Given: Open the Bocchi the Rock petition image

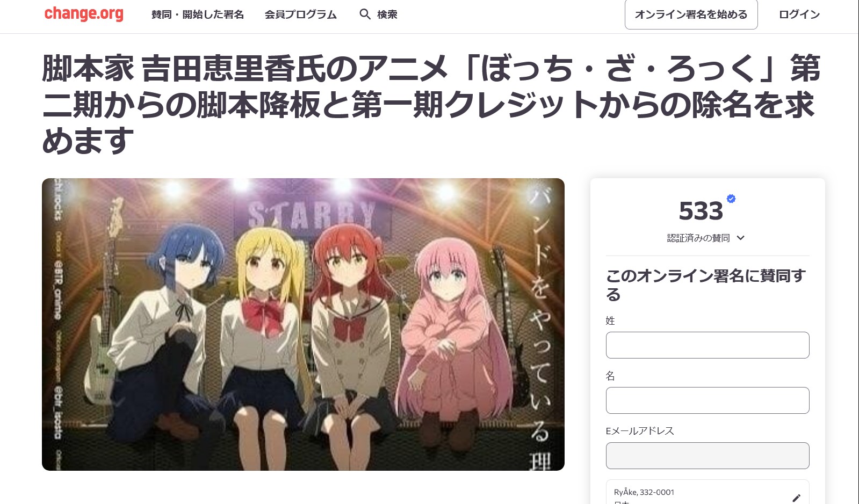Looking at the screenshot, I should coord(303,324).
